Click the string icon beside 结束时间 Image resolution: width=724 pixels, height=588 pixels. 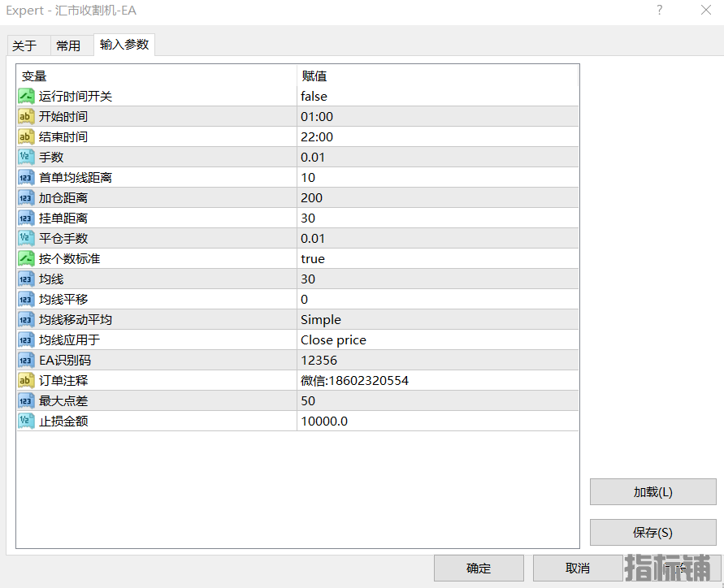point(26,136)
